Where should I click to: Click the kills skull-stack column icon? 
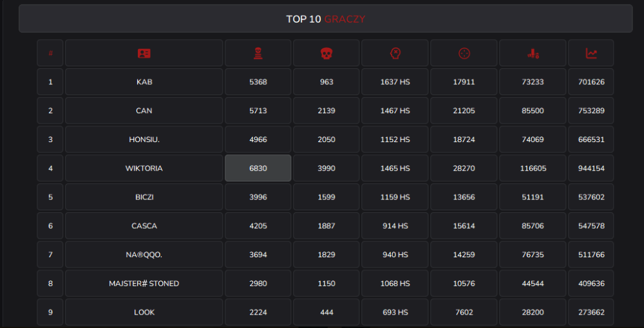(258, 53)
